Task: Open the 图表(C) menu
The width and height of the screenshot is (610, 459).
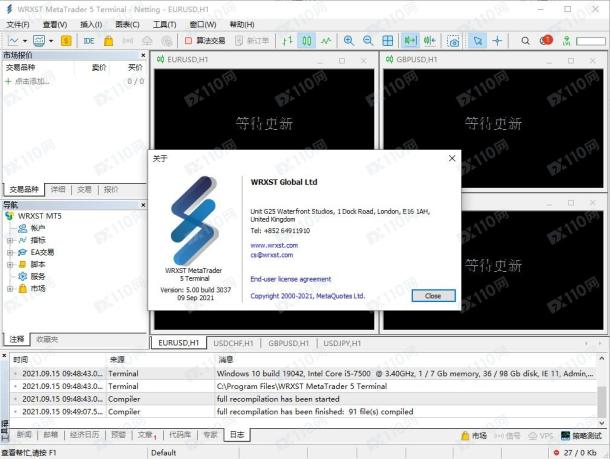Action: [127, 25]
